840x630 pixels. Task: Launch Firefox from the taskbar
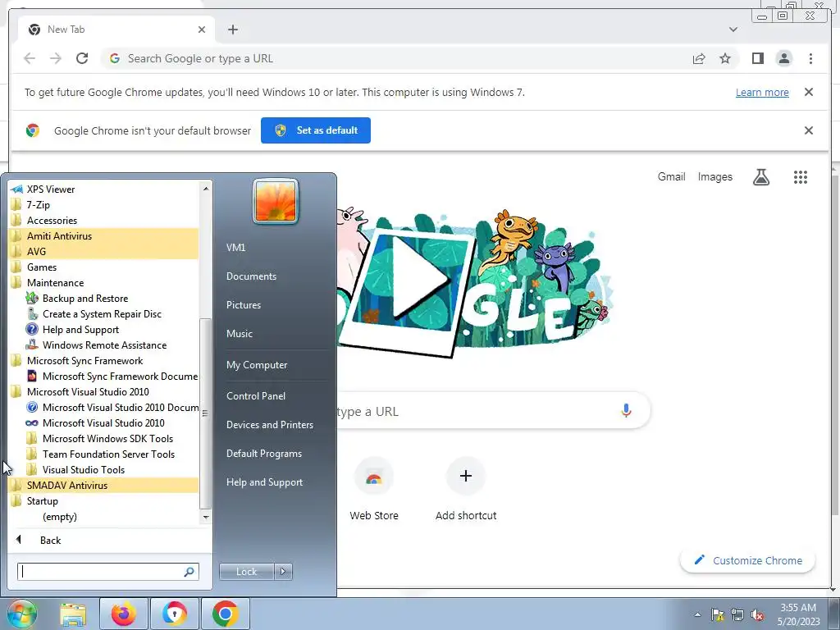tap(123, 614)
